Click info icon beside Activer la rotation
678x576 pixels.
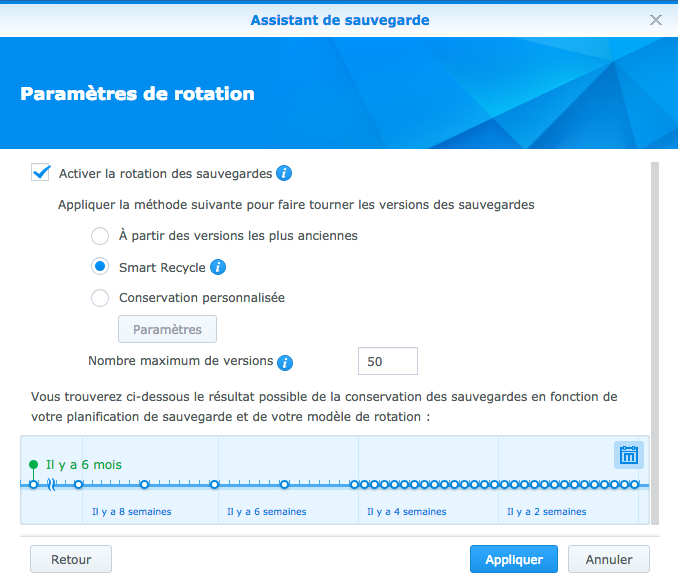(284, 173)
